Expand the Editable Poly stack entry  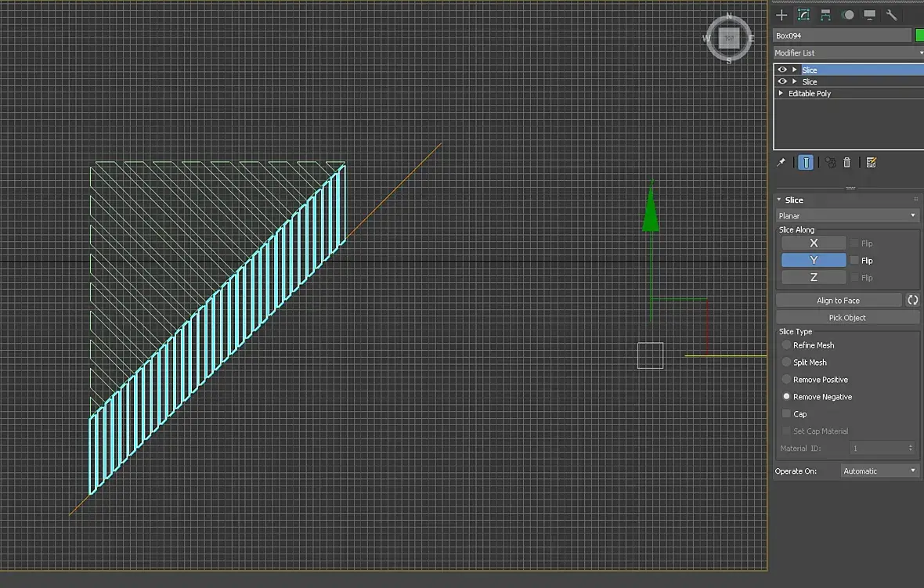click(x=781, y=93)
